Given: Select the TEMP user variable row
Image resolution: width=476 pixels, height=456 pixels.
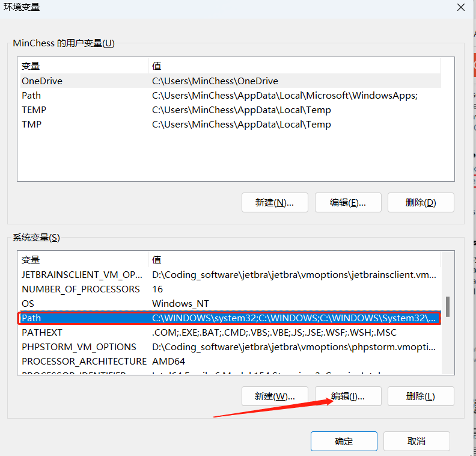Looking at the screenshot, I should pyautogui.click(x=231, y=109).
